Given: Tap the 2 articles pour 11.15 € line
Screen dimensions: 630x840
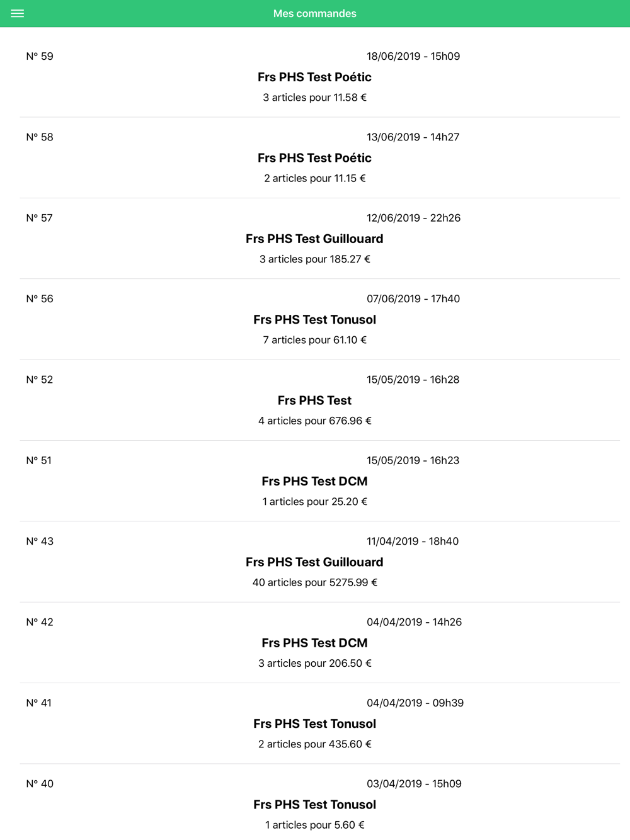Looking at the screenshot, I should pyautogui.click(x=315, y=178).
